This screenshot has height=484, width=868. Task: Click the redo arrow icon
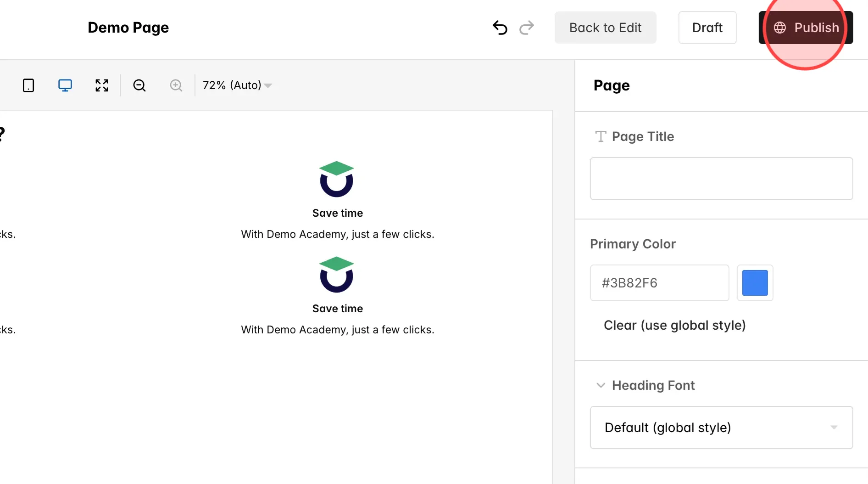[527, 28]
